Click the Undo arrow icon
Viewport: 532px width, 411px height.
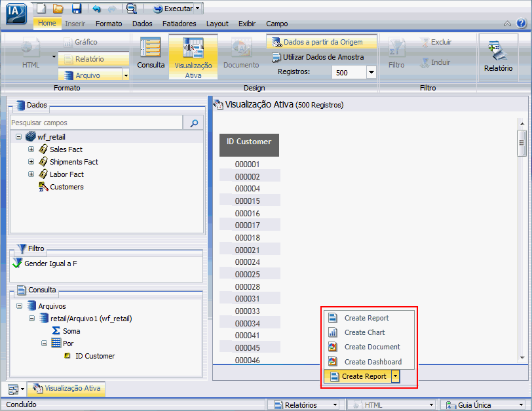point(96,9)
